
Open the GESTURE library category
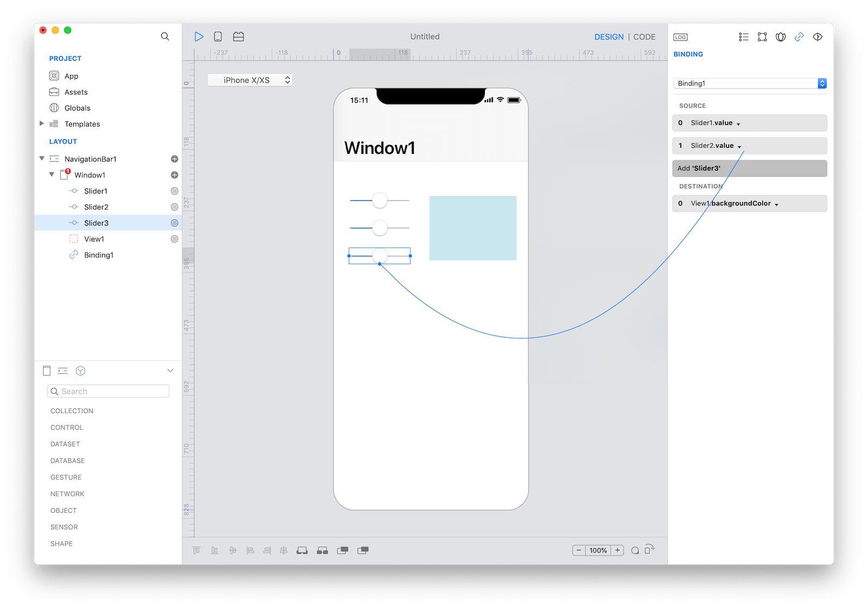click(x=66, y=478)
